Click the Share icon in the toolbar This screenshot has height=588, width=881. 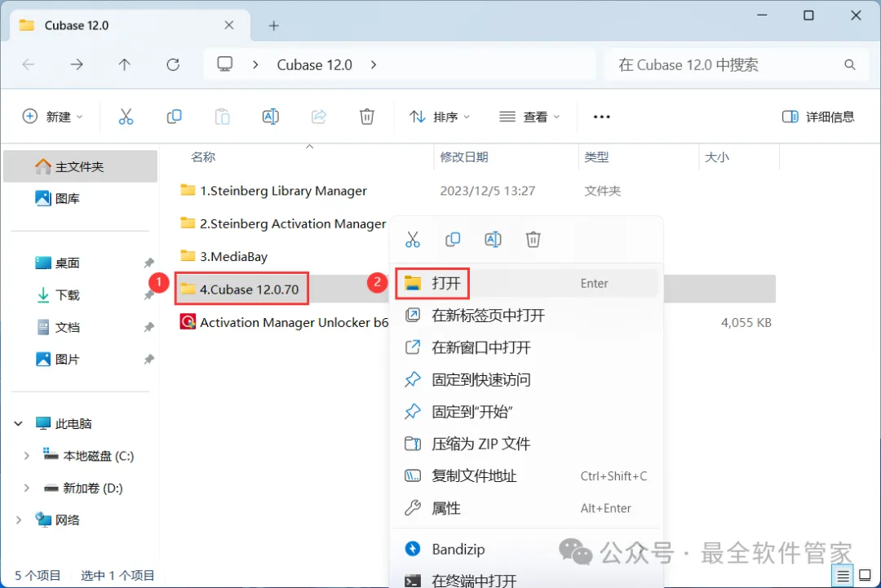tap(319, 117)
